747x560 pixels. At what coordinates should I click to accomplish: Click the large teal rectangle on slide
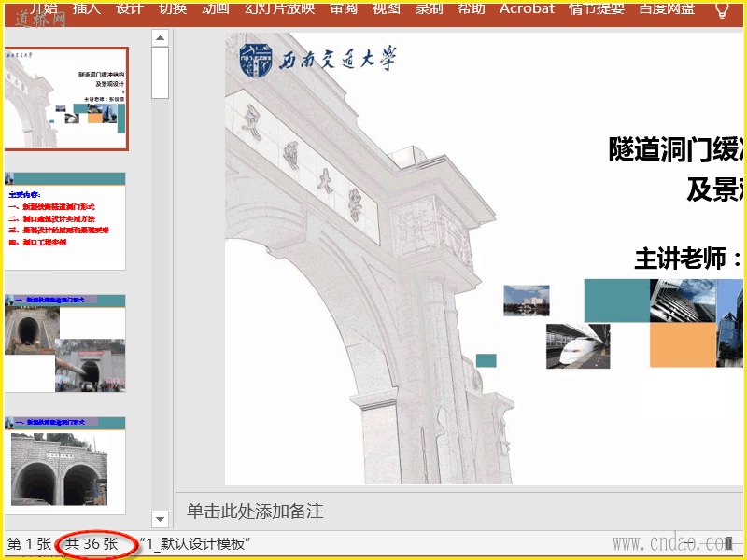(x=617, y=301)
